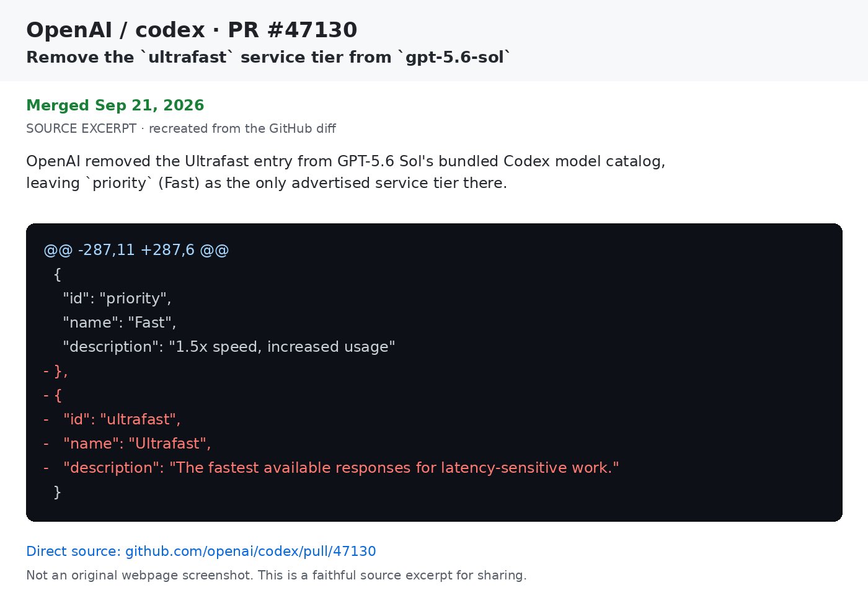Click the code line "id": "priority"
The height and width of the screenshot is (608, 868).
click(x=117, y=298)
